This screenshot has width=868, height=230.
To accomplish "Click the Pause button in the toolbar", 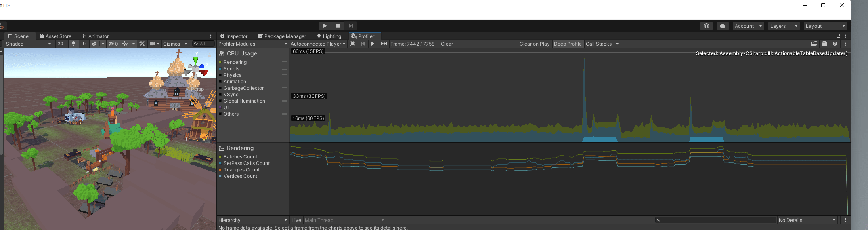I will click(x=338, y=26).
